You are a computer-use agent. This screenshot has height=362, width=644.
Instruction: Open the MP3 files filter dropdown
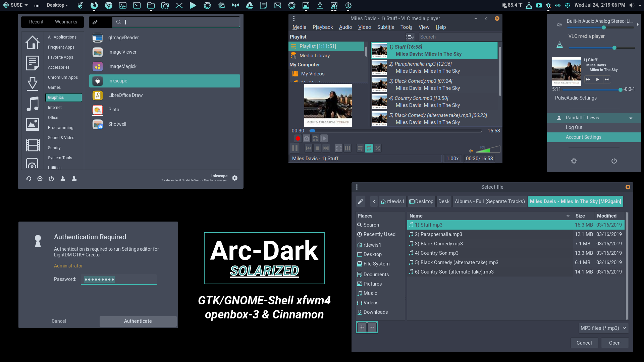click(x=603, y=328)
